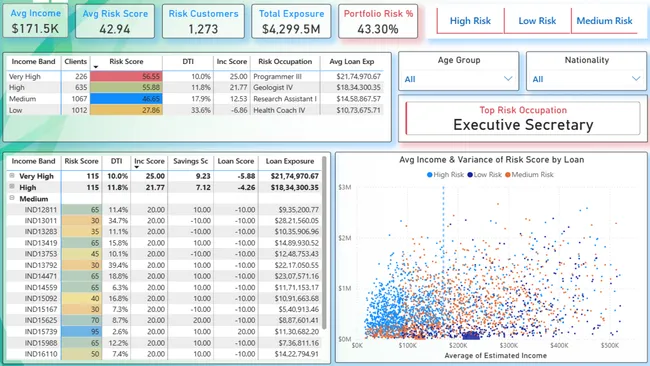The image size is (650, 366).
Task: Click the green 55.88 risk score cell
Action: coord(126,87)
